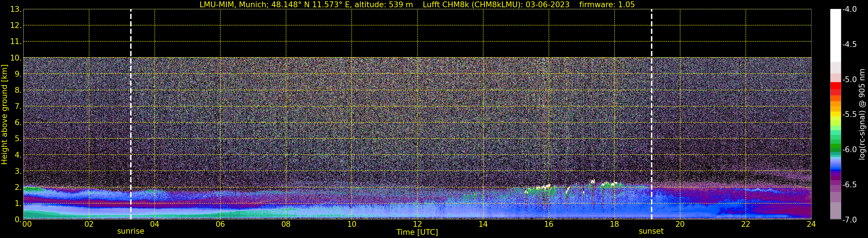Click the dashed white sunrise marker line

coord(131,114)
